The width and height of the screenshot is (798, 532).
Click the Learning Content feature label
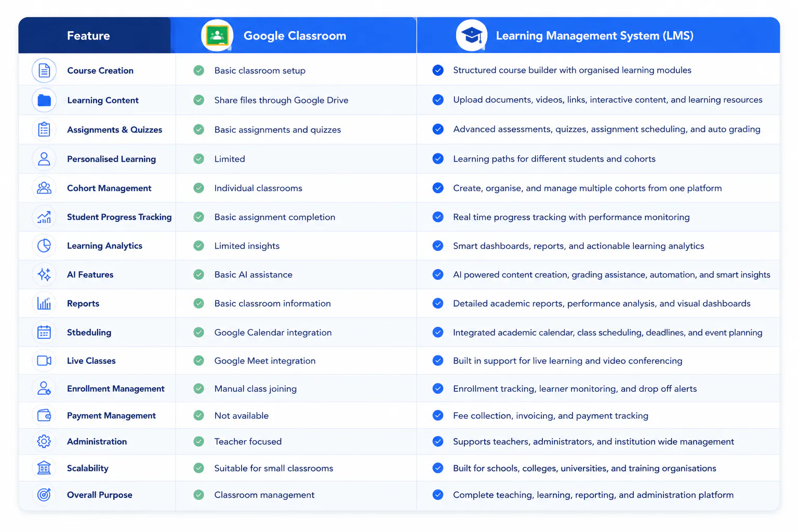[x=103, y=100]
